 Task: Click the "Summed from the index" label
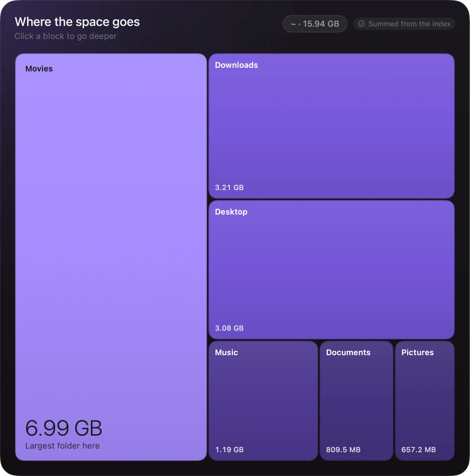click(x=410, y=24)
